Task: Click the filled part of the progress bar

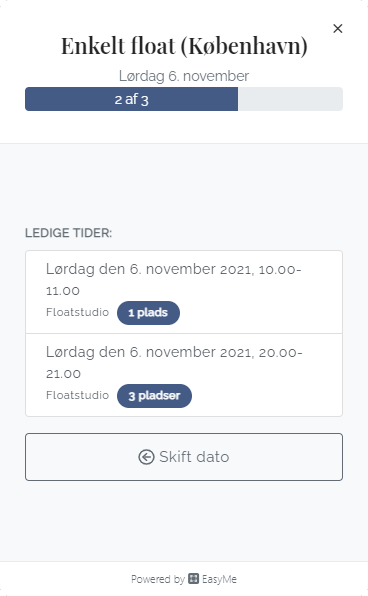Action: [132, 99]
